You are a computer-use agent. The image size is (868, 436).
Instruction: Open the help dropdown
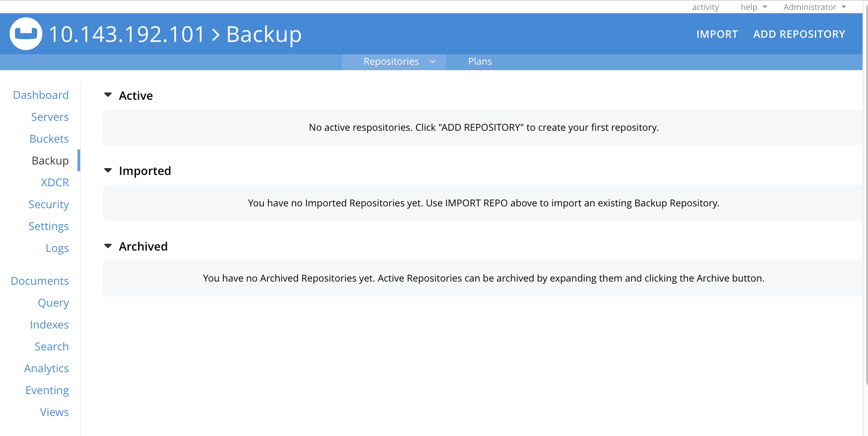pyautogui.click(x=753, y=7)
